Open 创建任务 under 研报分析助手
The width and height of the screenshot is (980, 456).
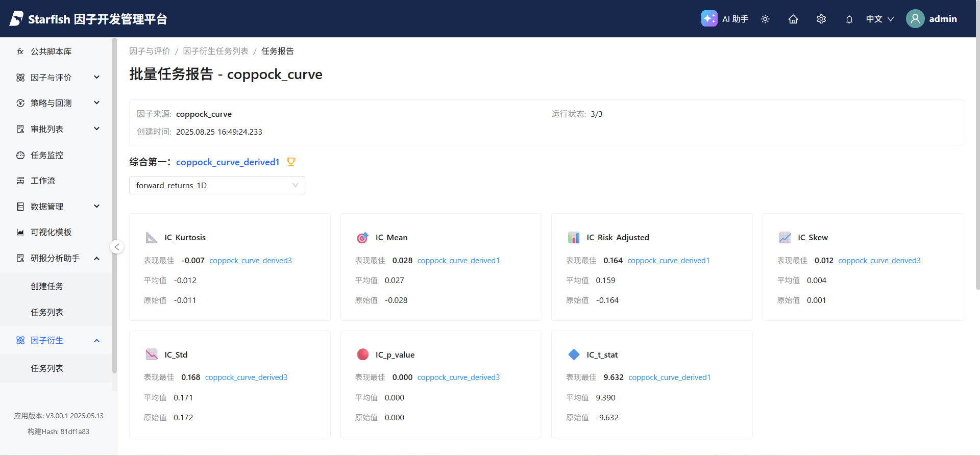point(47,286)
